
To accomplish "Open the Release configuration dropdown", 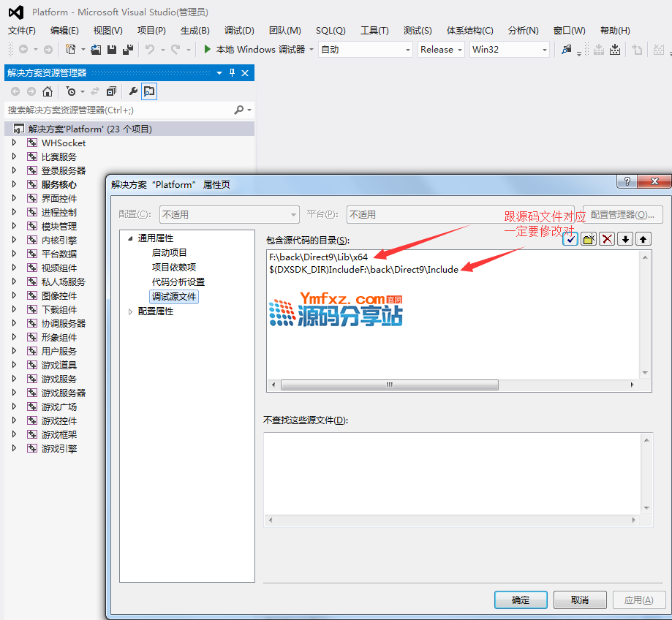I will (442, 50).
